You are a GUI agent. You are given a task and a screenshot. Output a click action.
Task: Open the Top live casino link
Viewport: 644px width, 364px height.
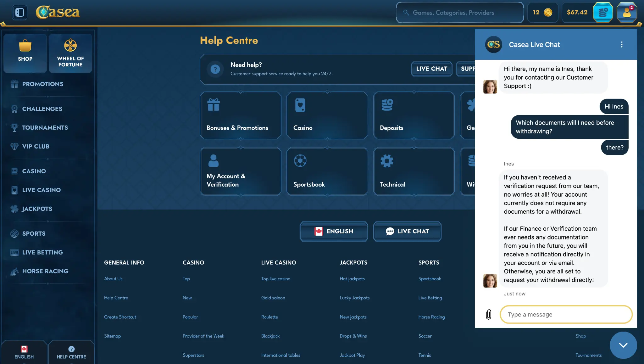coord(276,279)
